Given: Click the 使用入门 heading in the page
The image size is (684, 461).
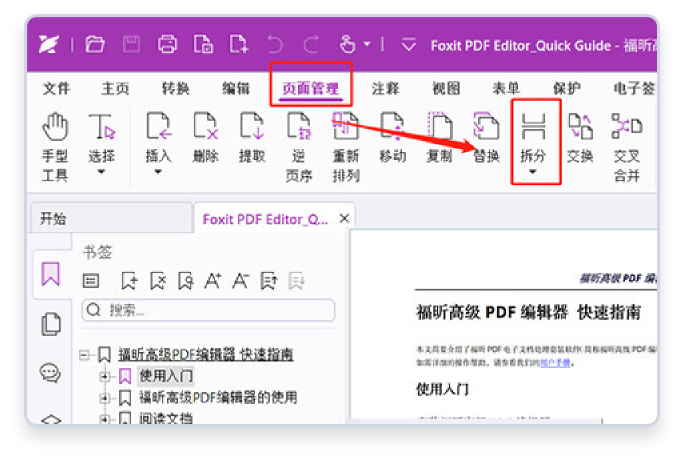Looking at the screenshot, I should click(442, 389).
